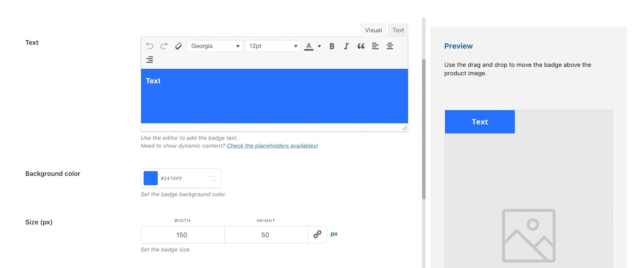Align text center
644x268 pixels.
(390, 46)
